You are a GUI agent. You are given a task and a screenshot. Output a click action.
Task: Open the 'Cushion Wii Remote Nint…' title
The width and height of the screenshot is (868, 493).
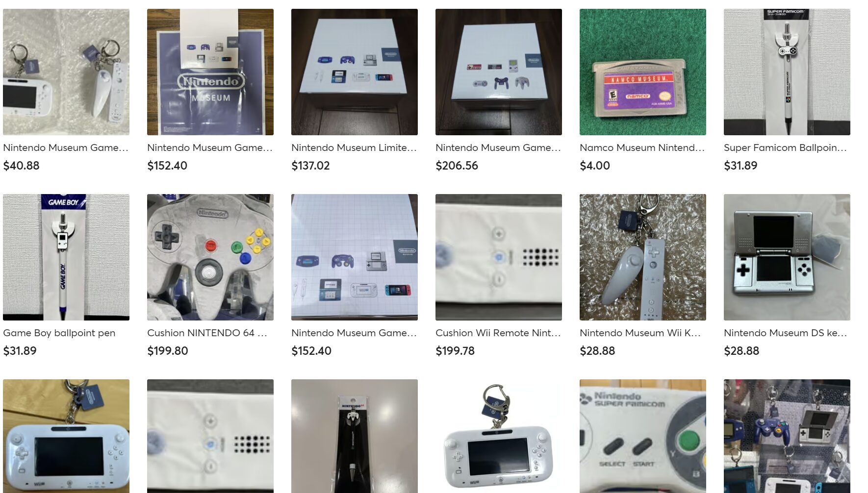tap(498, 333)
